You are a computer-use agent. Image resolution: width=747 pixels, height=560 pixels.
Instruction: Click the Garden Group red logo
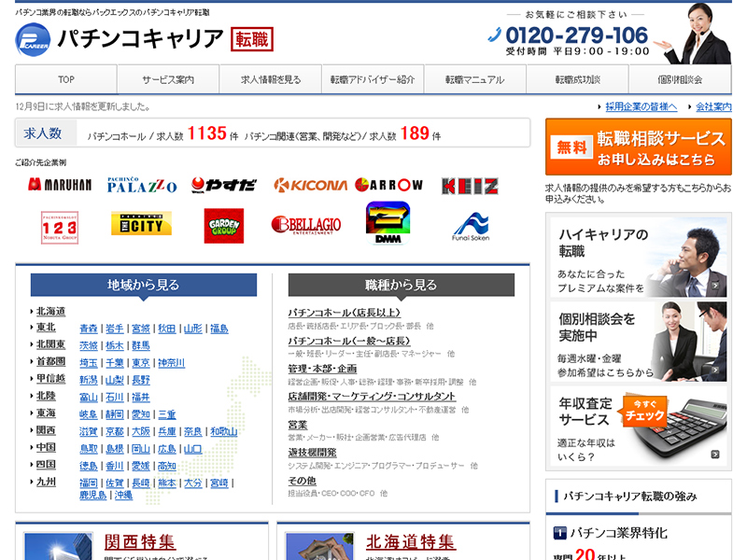[x=224, y=226]
